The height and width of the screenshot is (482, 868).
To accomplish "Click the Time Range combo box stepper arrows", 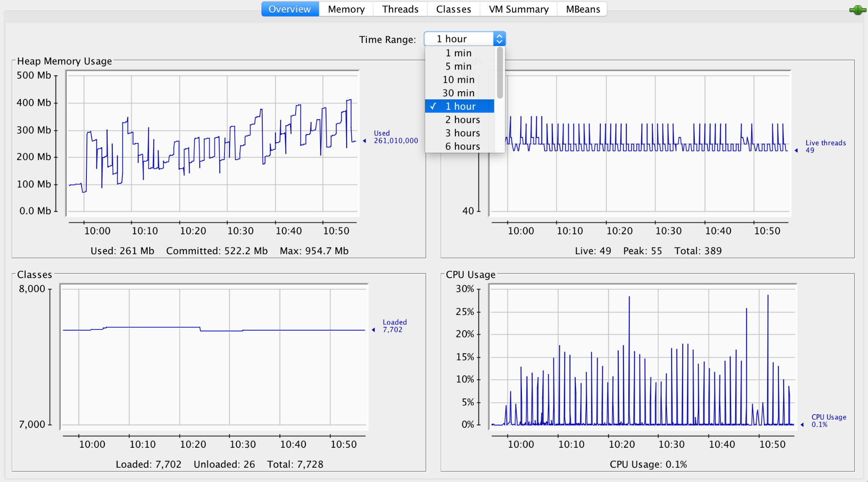I will [499, 38].
